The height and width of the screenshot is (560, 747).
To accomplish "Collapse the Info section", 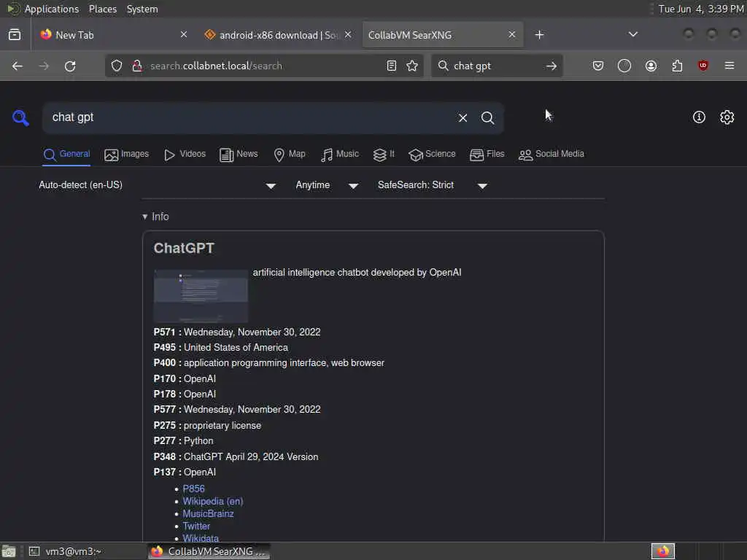I will (155, 217).
